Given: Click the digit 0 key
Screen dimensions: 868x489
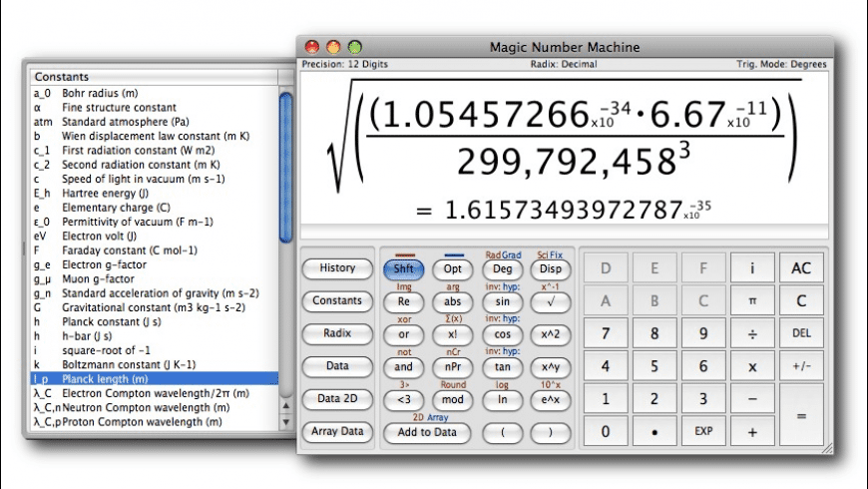Looking at the screenshot, I should (x=606, y=432).
